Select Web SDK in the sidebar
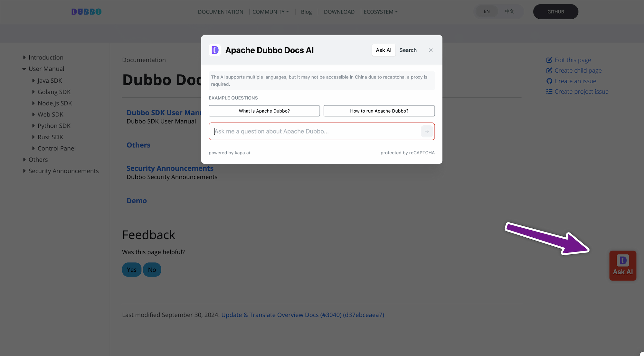644x356 pixels. click(x=51, y=114)
